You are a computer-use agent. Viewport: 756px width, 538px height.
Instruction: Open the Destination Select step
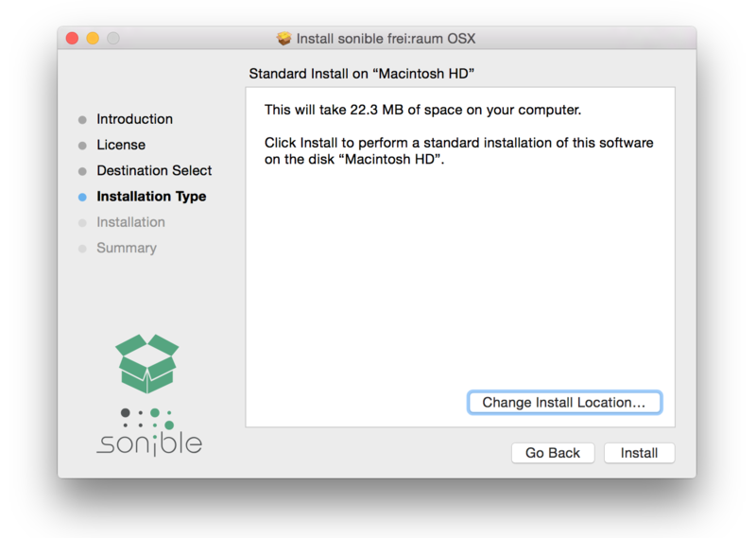[154, 170]
